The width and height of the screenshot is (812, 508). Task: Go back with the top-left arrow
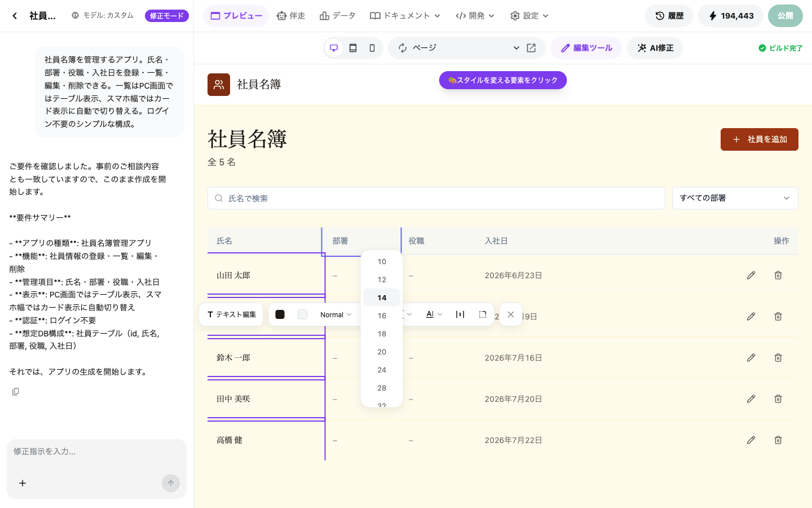pyautogui.click(x=15, y=16)
